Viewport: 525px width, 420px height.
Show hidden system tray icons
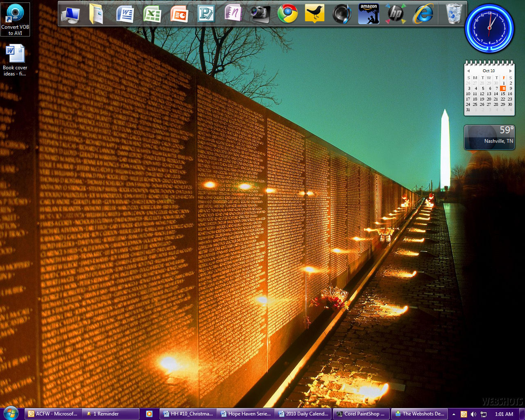(454, 414)
